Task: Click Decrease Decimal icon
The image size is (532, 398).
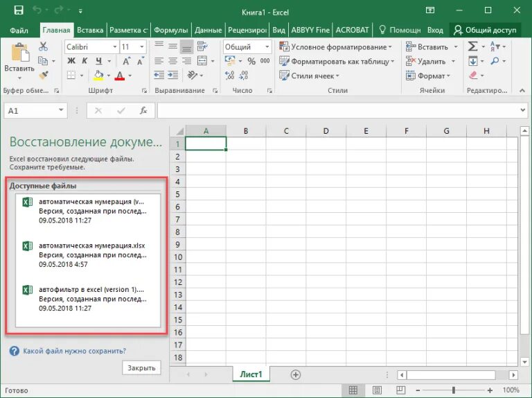Action: pos(244,75)
